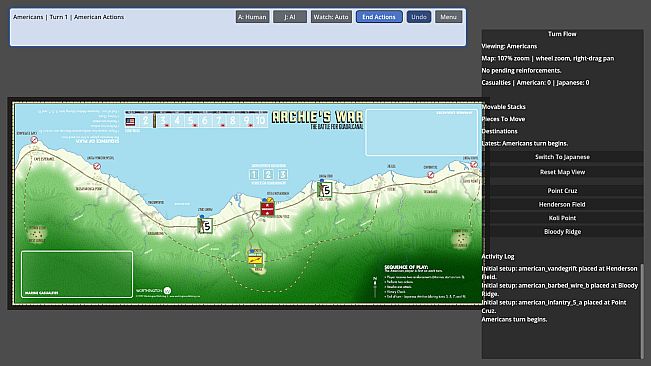Click the 'Americans | Turn 1 | American Actions' status text
Image resolution: width=651 pixels, height=366 pixels.
click(x=69, y=17)
